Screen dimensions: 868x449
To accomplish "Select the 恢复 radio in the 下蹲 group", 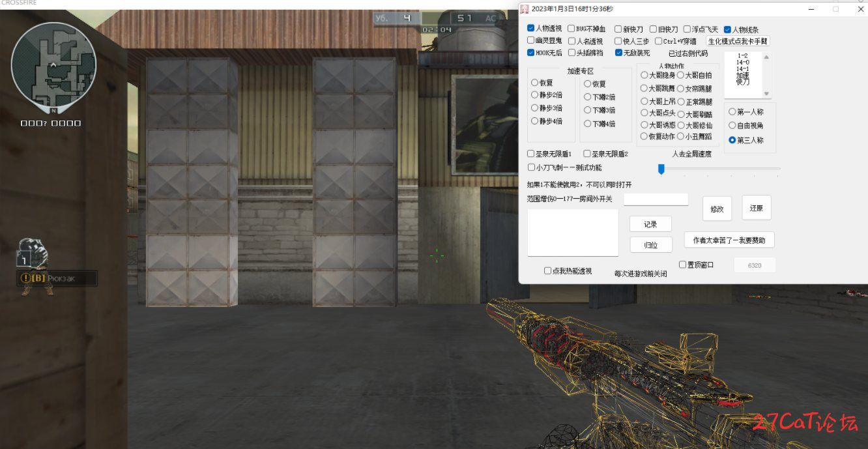I will coord(587,83).
